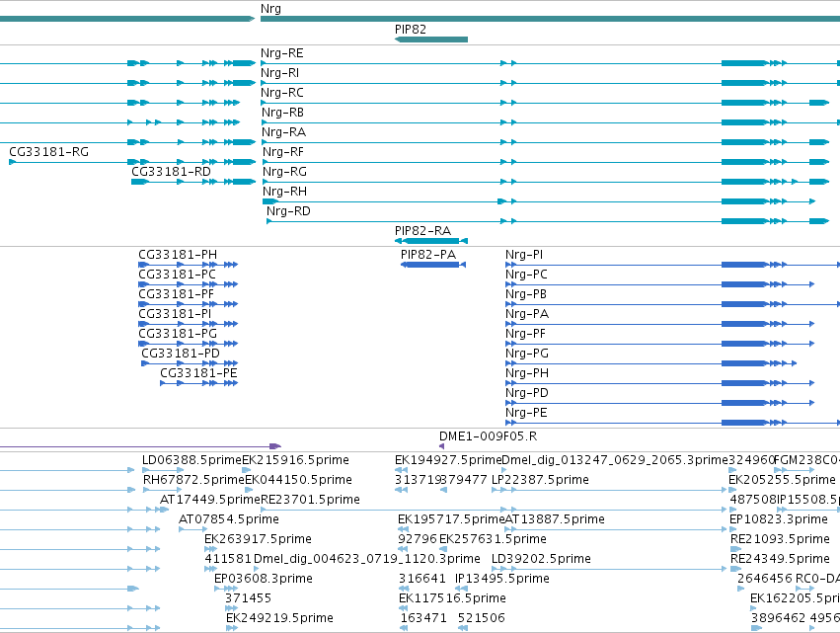Image resolution: width=840 pixels, height=633 pixels.
Task: Click the RE21093.5prime EST label
Action: [x=780, y=539]
